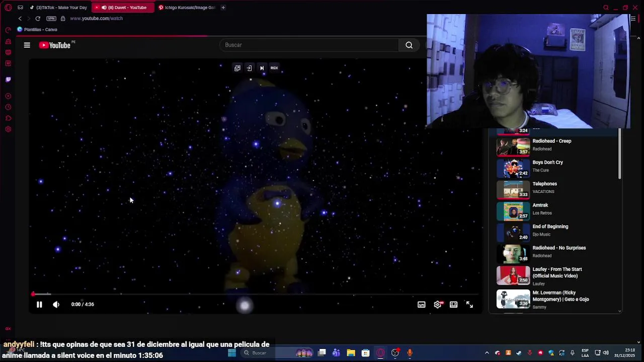Image resolution: width=644 pixels, height=362 pixels.
Task: Reload the YouTube page
Action: click(38, 19)
